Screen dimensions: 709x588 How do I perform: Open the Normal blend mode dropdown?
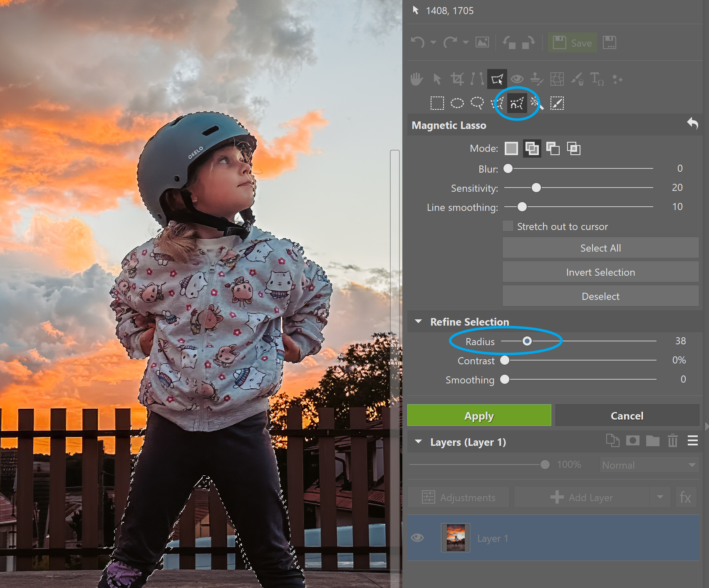pos(649,465)
